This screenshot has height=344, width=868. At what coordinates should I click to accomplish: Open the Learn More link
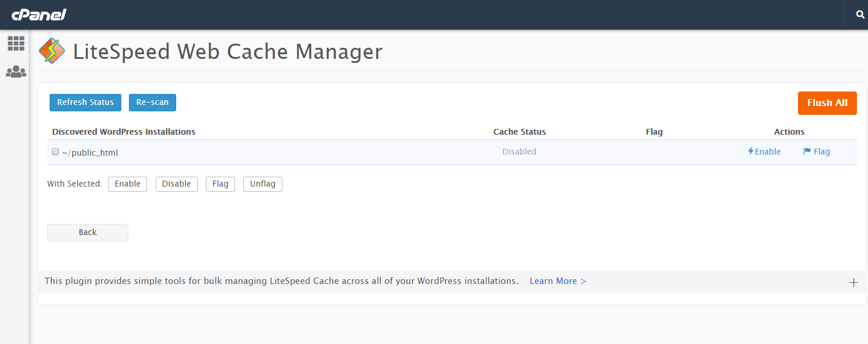coord(558,281)
